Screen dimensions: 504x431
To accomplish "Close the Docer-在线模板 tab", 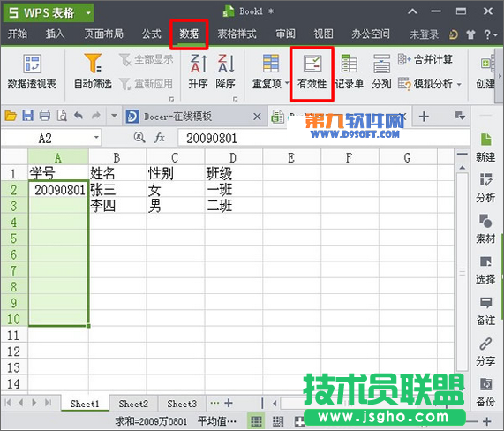I will (257, 117).
